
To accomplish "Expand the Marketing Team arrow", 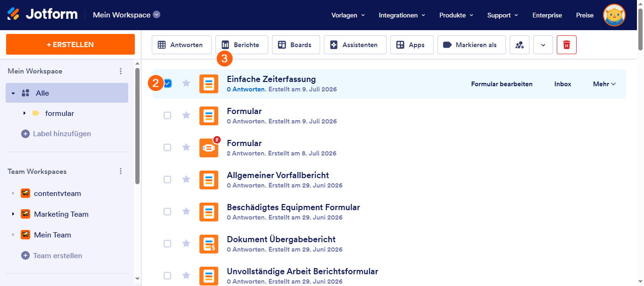I will 13,214.
